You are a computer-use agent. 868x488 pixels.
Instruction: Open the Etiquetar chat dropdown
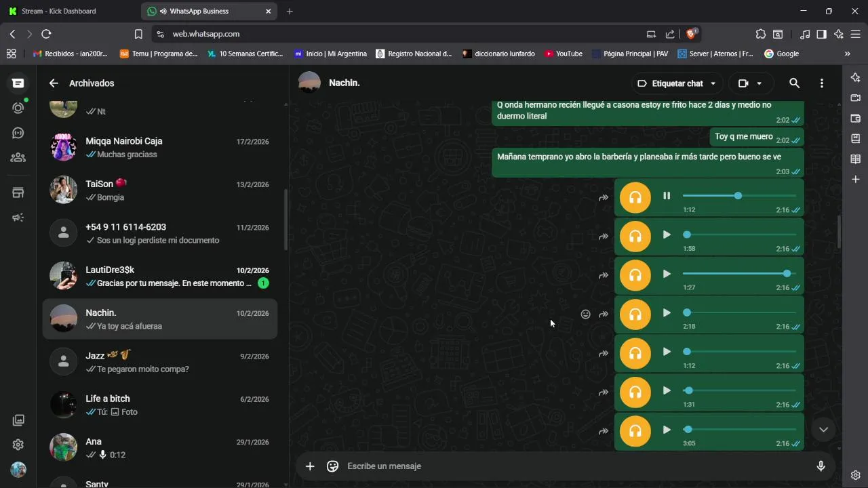pyautogui.click(x=677, y=83)
